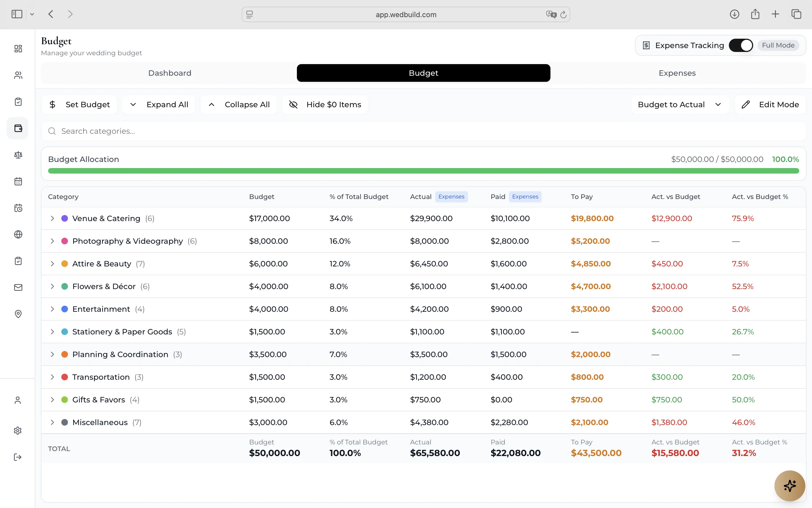The height and width of the screenshot is (508, 812).
Task: Expand the Planning & Coordination row chevron
Action: click(52, 354)
